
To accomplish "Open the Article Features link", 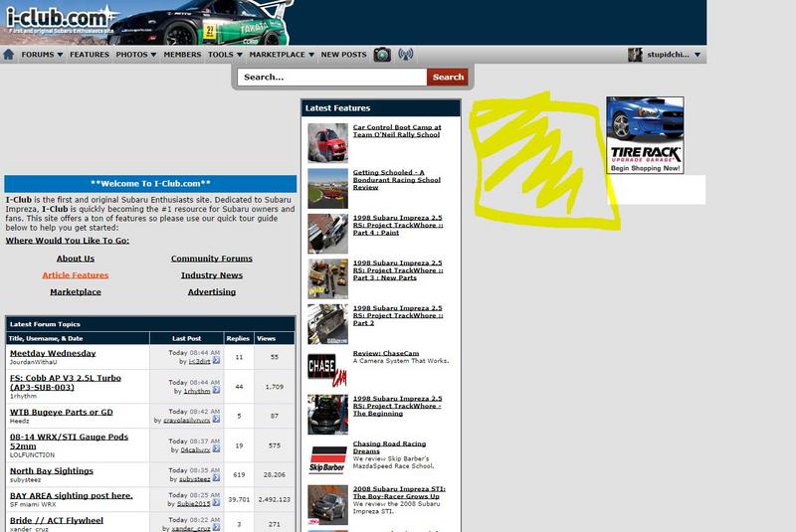I will pos(76,275).
